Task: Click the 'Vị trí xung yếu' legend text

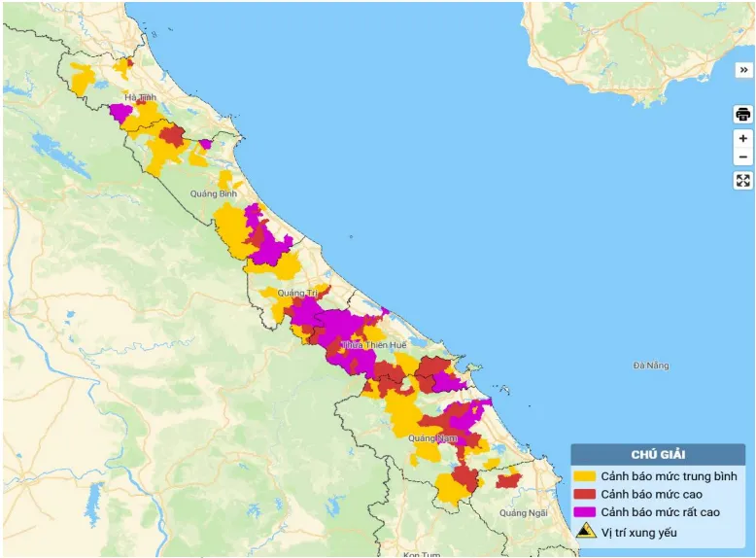Action: [x=639, y=532]
